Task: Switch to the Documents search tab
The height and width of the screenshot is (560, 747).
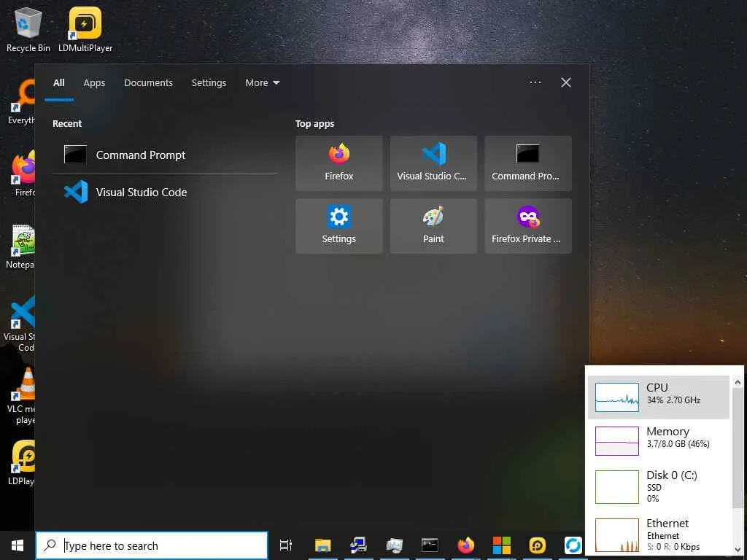Action: [148, 83]
